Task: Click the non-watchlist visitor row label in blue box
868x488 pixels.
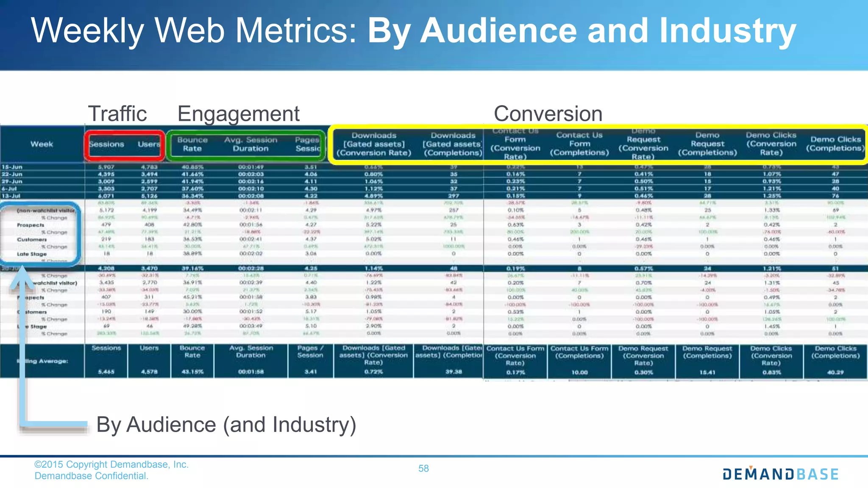Action: click(x=46, y=211)
